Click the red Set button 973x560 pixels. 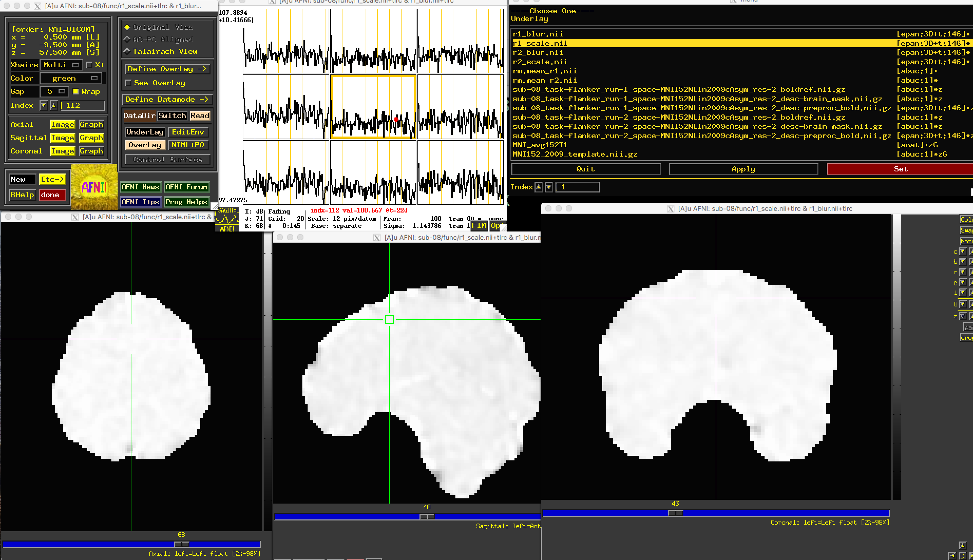click(900, 169)
